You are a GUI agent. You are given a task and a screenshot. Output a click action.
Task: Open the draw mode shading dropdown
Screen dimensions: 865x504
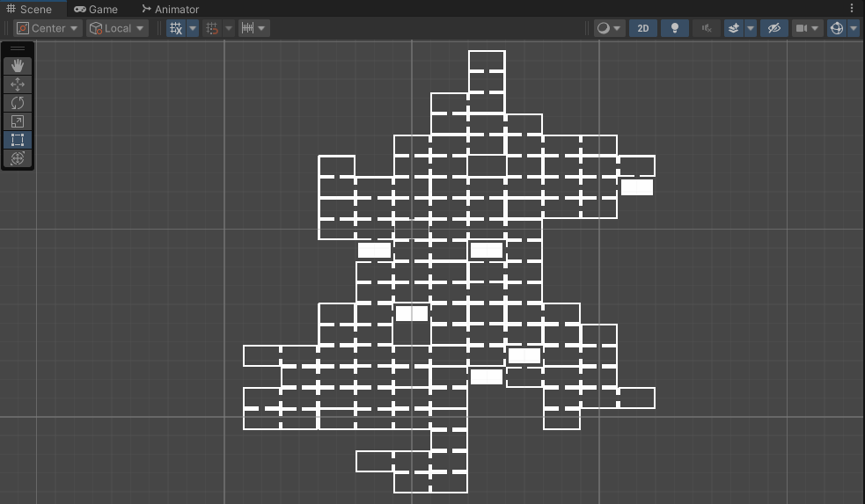pyautogui.click(x=610, y=28)
